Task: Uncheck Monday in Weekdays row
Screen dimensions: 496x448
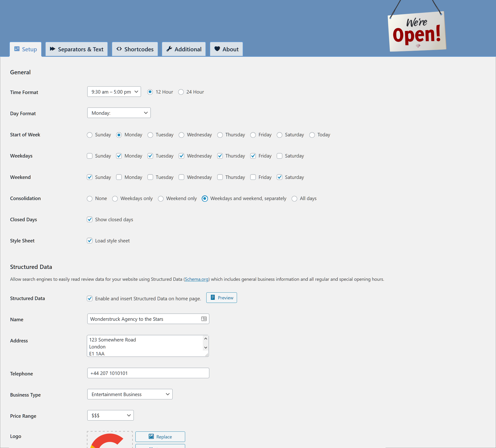Action: (x=119, y=156)
